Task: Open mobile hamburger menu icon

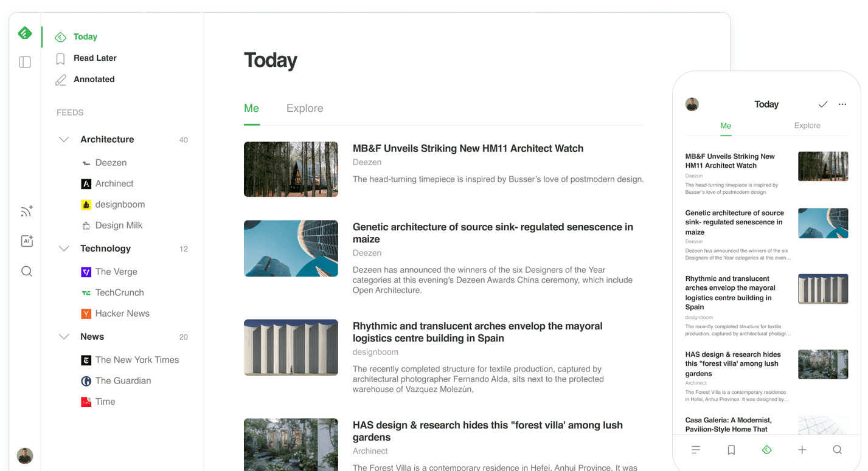Action: pos(696,450)
